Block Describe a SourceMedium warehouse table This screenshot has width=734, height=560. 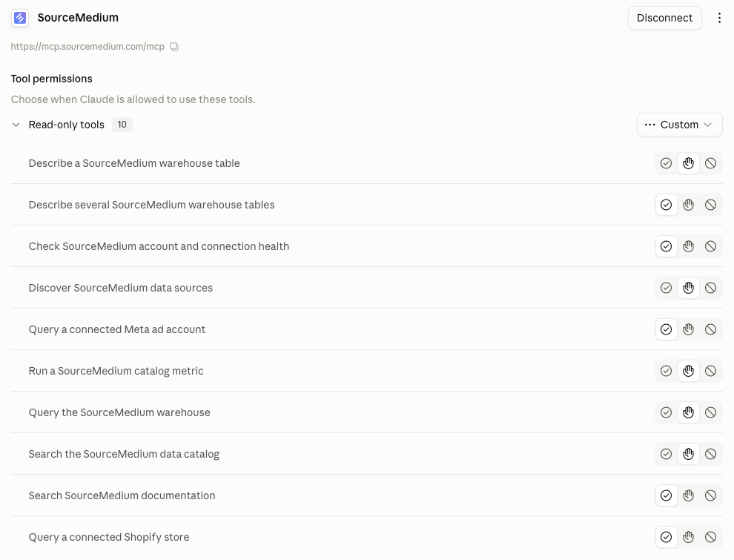click(710, 163)
